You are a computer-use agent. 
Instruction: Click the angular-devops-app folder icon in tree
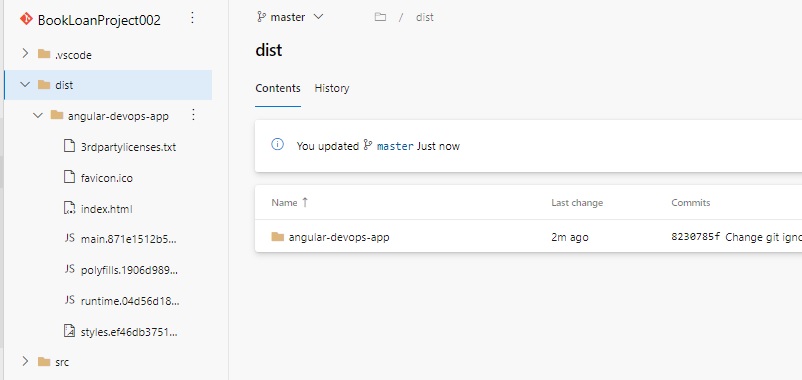coord(57,116)
